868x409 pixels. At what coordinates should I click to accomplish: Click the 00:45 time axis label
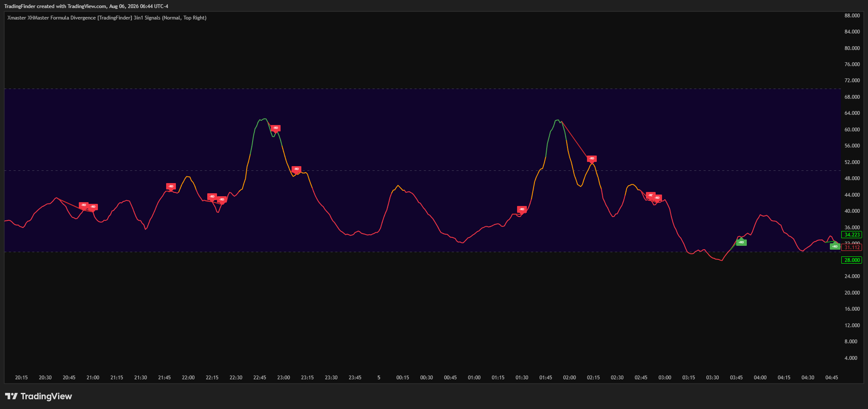(x=451, y=378)
